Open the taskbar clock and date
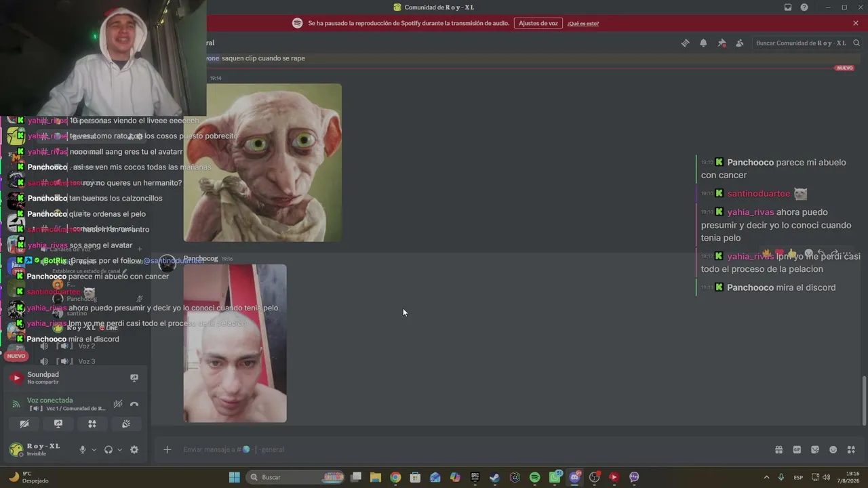Image resolution: width=868 pixels, height=488 pixels. (847, 477)
